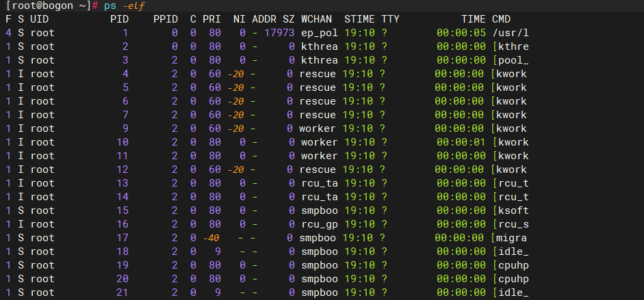Click the ADDR column header

point(264,19)
